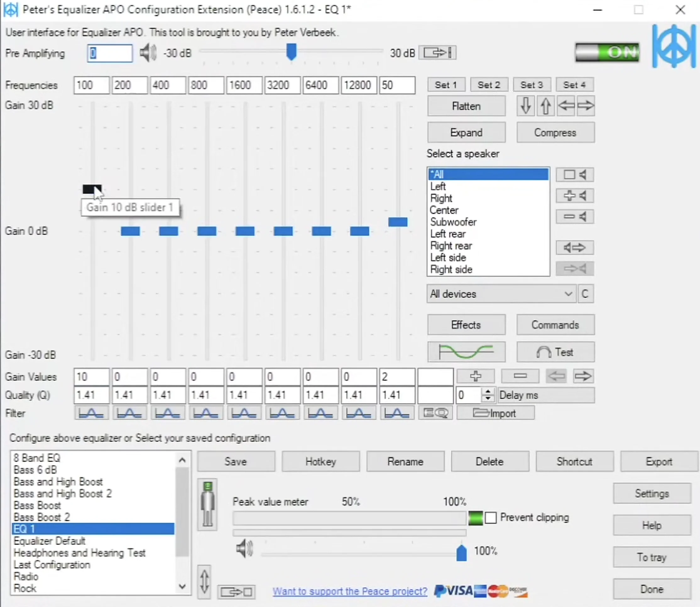Click the plus add-band button

[x=475, y=376]
